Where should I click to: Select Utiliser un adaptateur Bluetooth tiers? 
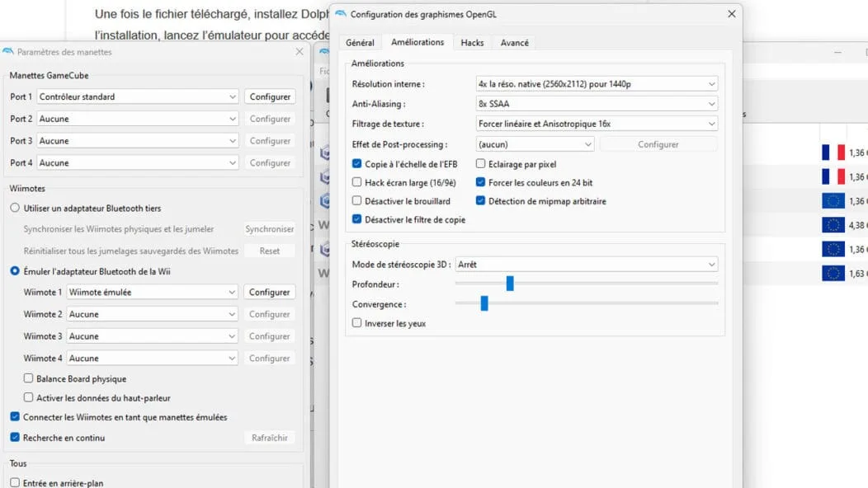15,208
